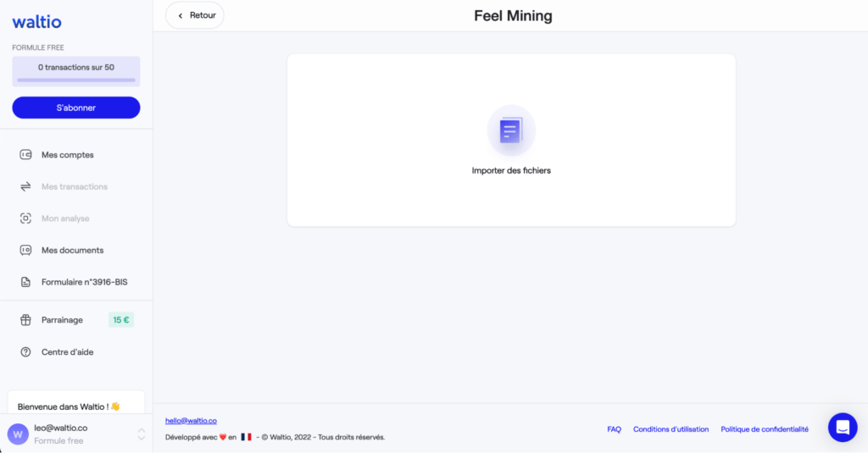Open the FAQ link
868x453 pixels.
(614, 429)
